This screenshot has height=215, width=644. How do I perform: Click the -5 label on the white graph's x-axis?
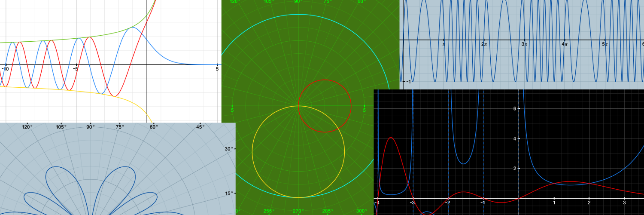pyautogui.click(x=76, y=69)
